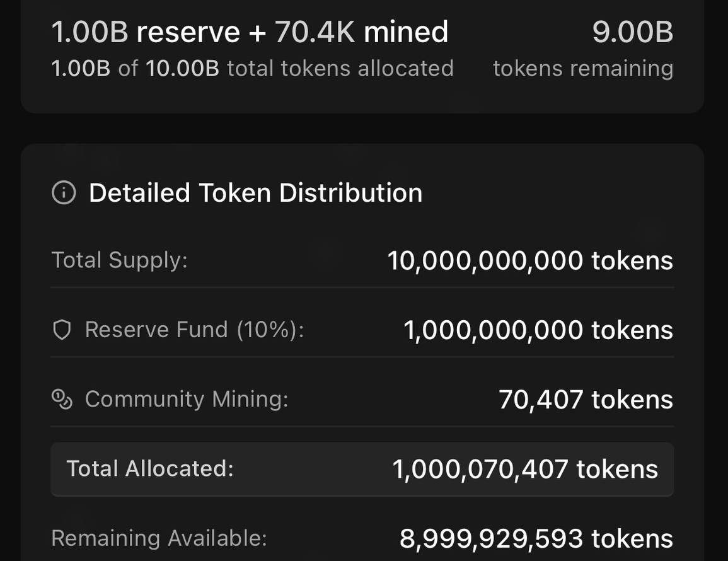728x561 pixels.
Task: Select the Community Mining label
Action: 187,400
